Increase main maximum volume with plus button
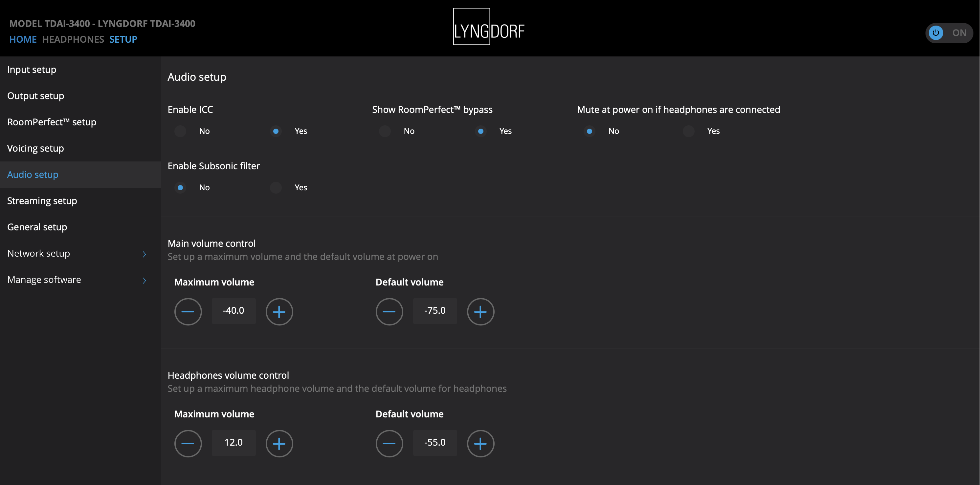This screenshot has width=980, height=485. (279, 311)
